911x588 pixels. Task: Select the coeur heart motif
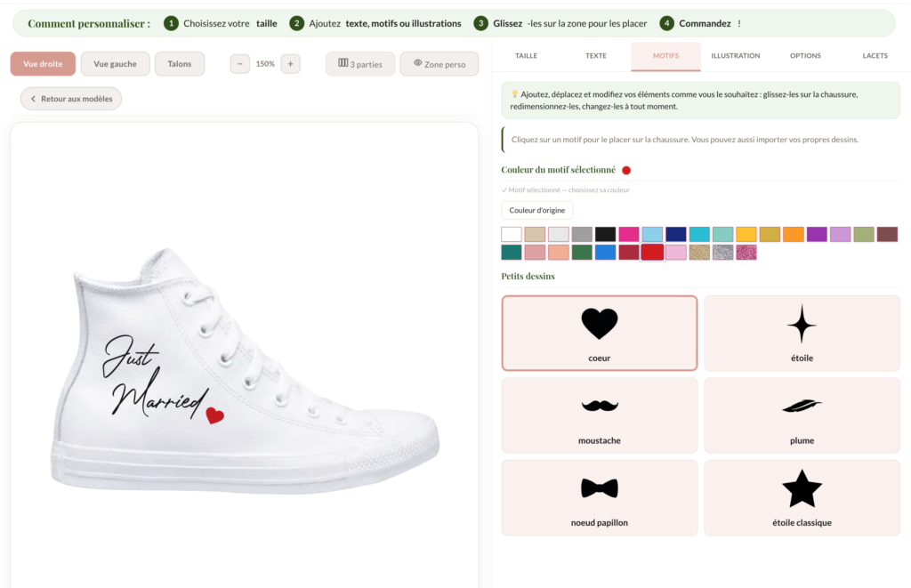tap(599, 333)
